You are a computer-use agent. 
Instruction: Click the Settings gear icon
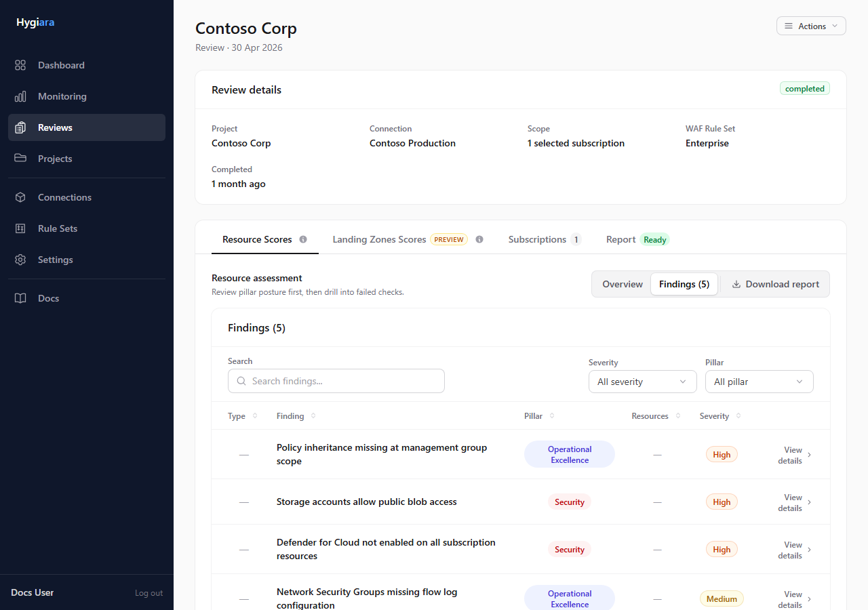click(20, 260)
